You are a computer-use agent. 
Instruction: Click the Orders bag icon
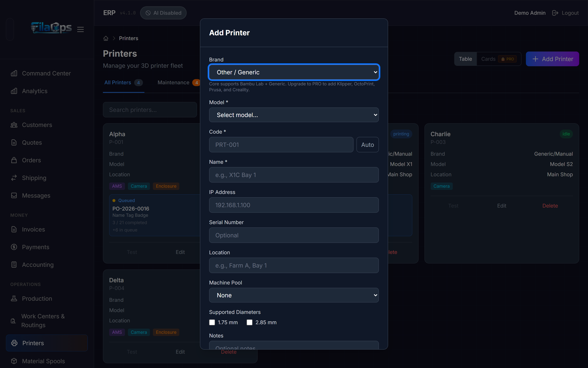click(14, 160)
